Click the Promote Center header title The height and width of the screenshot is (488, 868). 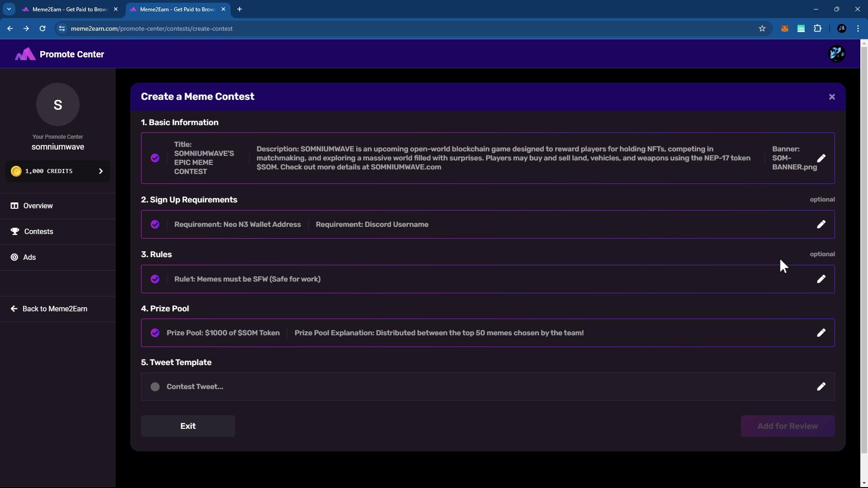tap(72, 54)
